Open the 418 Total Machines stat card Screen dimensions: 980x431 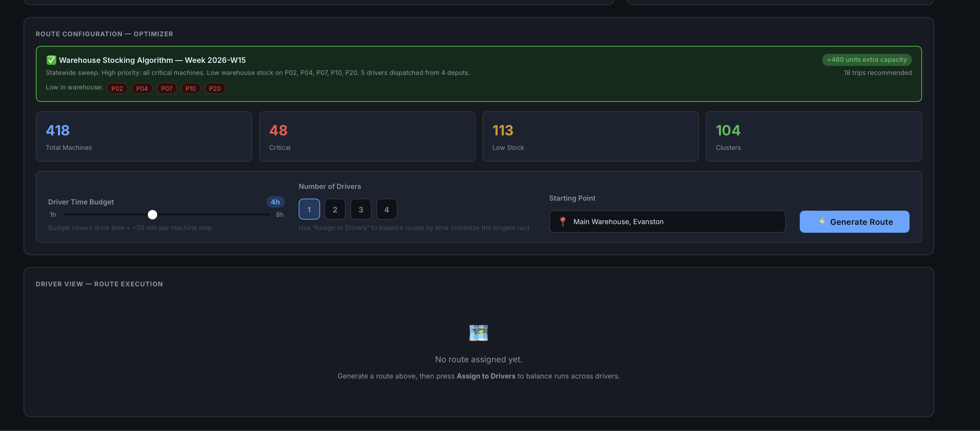[x=144, y=136]
